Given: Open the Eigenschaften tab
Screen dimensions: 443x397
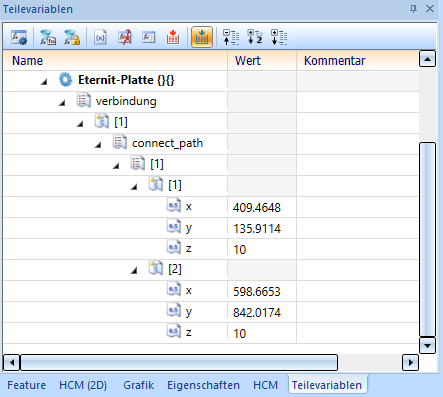Looking at the screenshot, I should pos(203,385).
